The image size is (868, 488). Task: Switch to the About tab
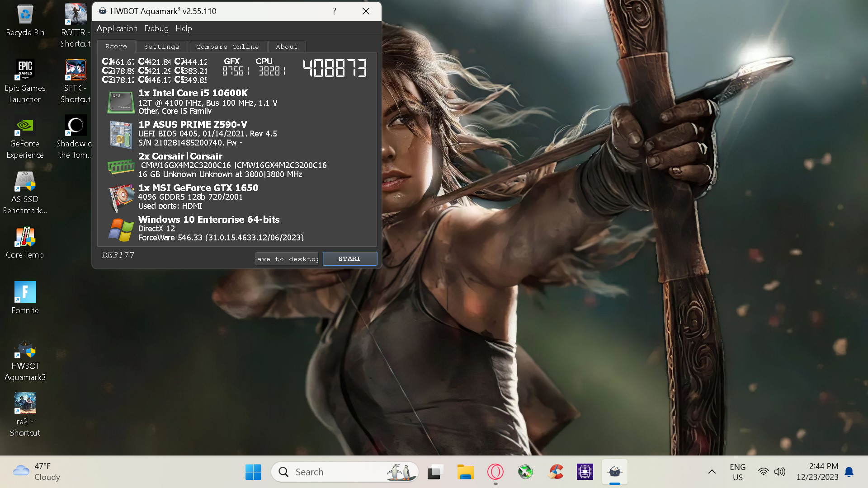pos(287,47)
